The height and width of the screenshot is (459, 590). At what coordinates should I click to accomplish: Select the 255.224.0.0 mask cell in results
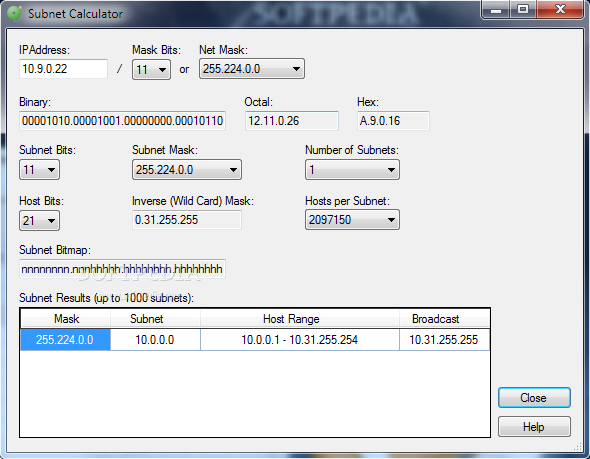pyautogui.click(x=65, y=340)
